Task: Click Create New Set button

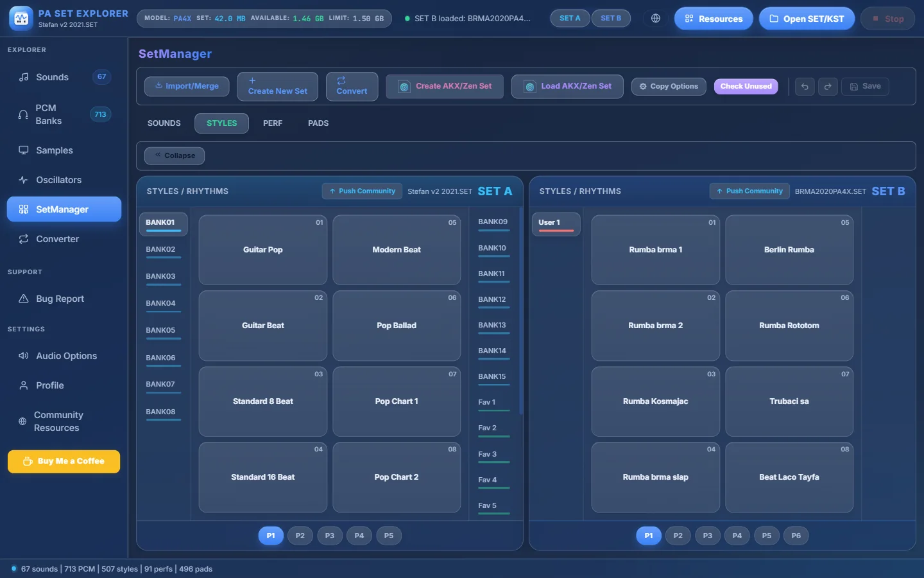Action: coord(277,86)
